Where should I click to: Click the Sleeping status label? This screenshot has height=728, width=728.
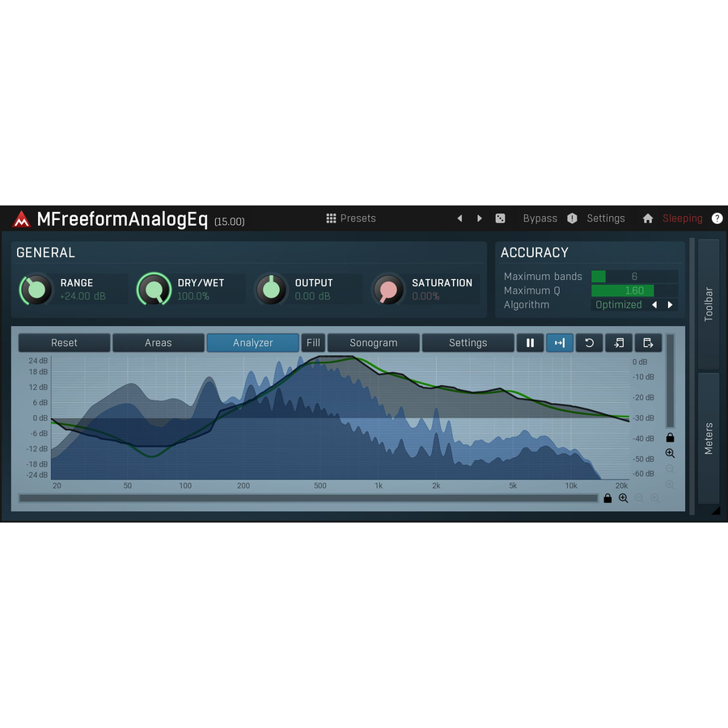coord(682,218)
